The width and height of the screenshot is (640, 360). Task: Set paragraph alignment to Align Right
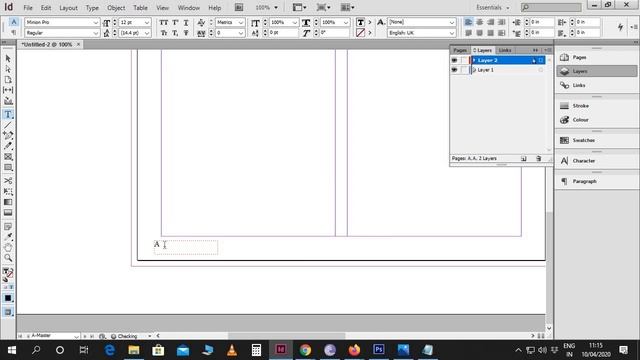click(491, 22)
